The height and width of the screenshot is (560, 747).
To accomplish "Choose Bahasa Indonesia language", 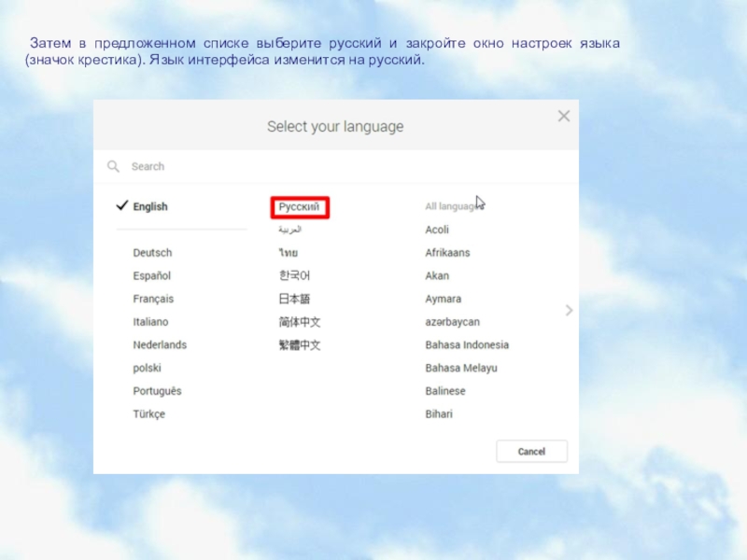I will click(x=467, y=345).
